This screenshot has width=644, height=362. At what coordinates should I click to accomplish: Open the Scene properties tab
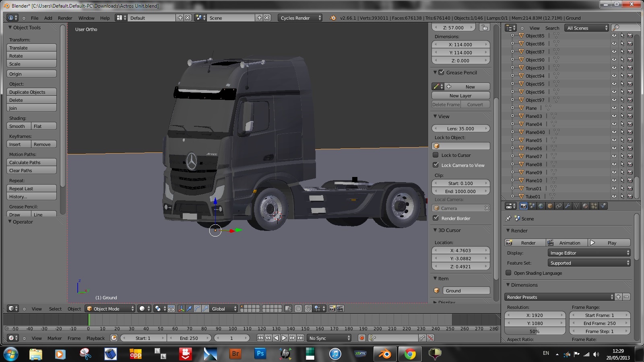532,206
